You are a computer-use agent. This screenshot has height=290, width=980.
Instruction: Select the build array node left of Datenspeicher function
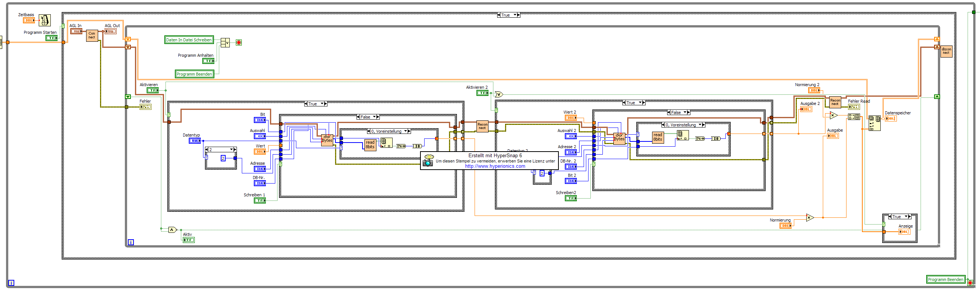(x=854, y=117)
